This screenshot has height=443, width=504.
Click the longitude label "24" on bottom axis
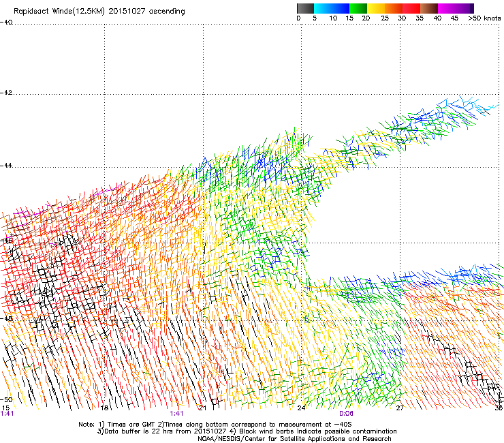[301, 408]
